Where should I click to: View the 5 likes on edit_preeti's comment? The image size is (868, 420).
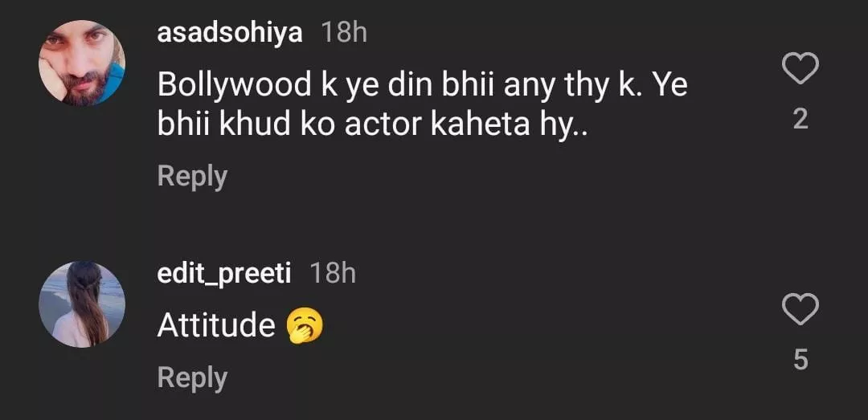point(800,360)
